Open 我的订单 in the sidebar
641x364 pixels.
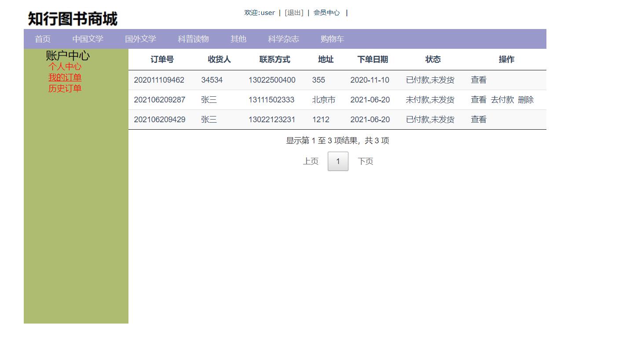pos(65,77)
